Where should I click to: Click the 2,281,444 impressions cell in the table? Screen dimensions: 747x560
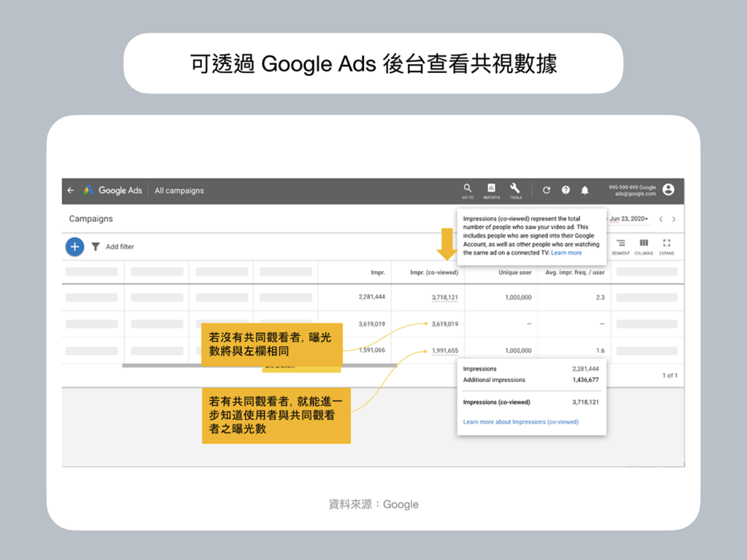(371, 297)
